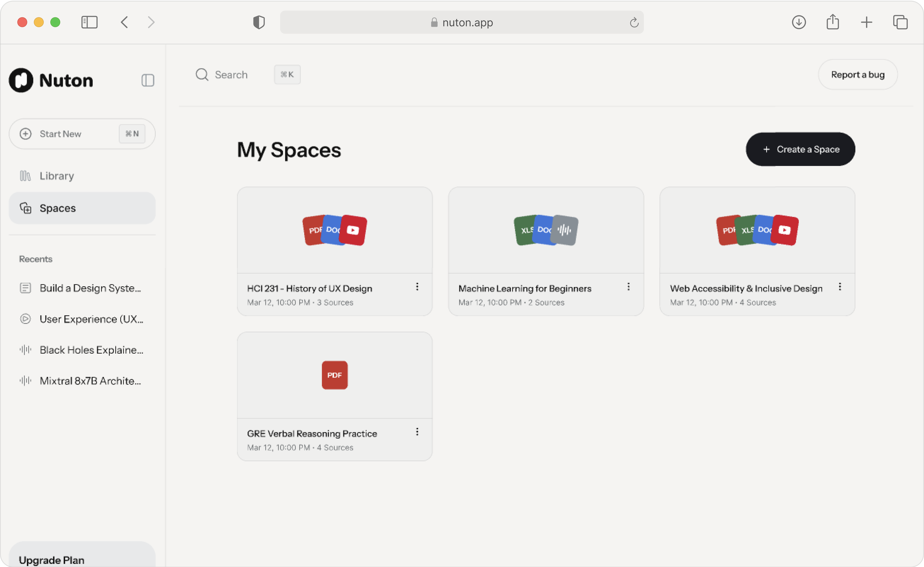This screenshot has height=567, width=924.
Task: Open the Machine Learning for Beginners options menu
Action: [x=628, y=287]
